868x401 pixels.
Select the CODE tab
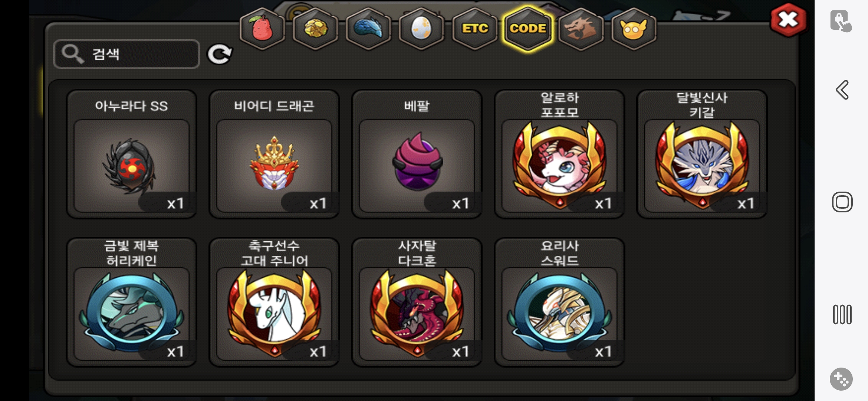(528, 29)
